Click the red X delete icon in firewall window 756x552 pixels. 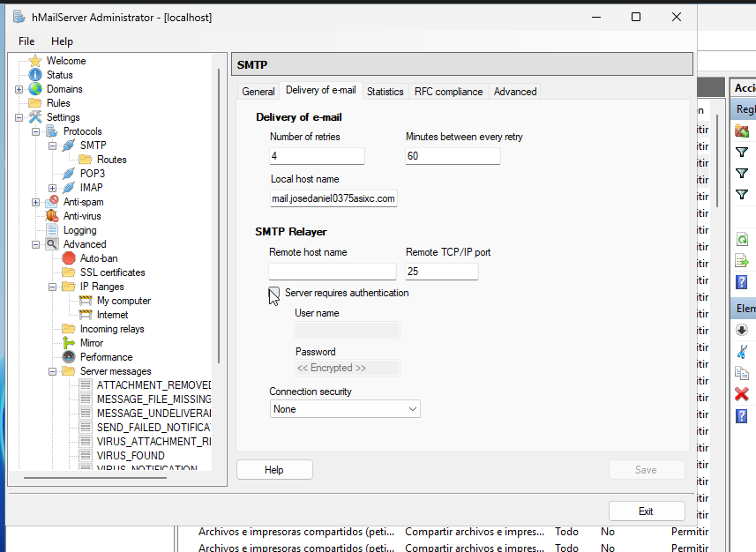pyautogui.click(x=742, y=394)
